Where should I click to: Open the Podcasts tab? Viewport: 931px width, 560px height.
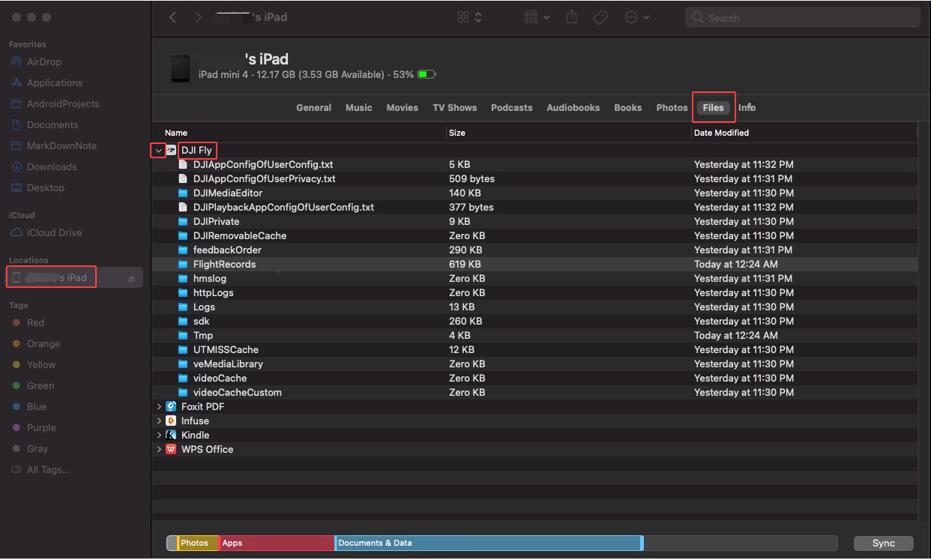pyautogui.click(x=511, y=107)
